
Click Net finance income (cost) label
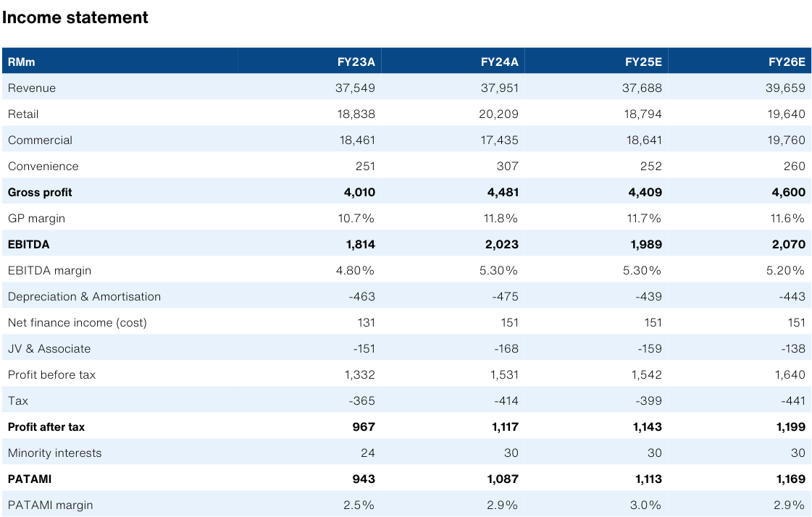(77, 323)
